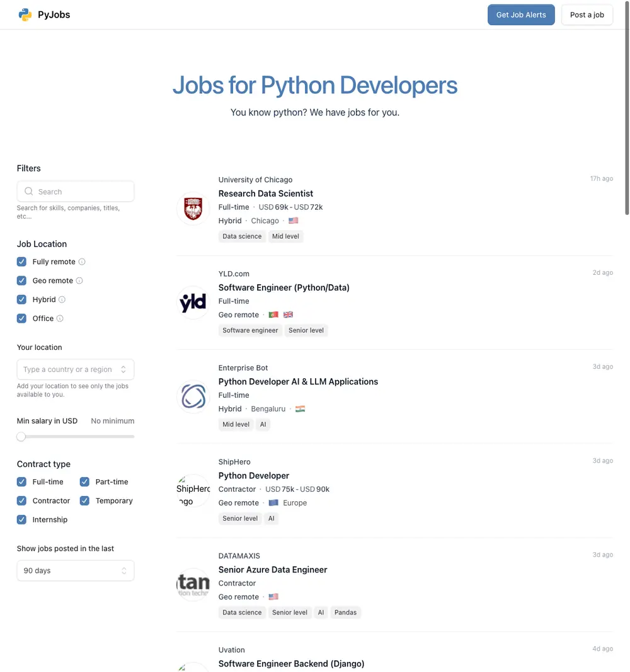The width and height of the screenshot is (630, 672).
Task: Click Senior level tag on YLD.com job
Action: pyautogui.click(x=306, y=330)
